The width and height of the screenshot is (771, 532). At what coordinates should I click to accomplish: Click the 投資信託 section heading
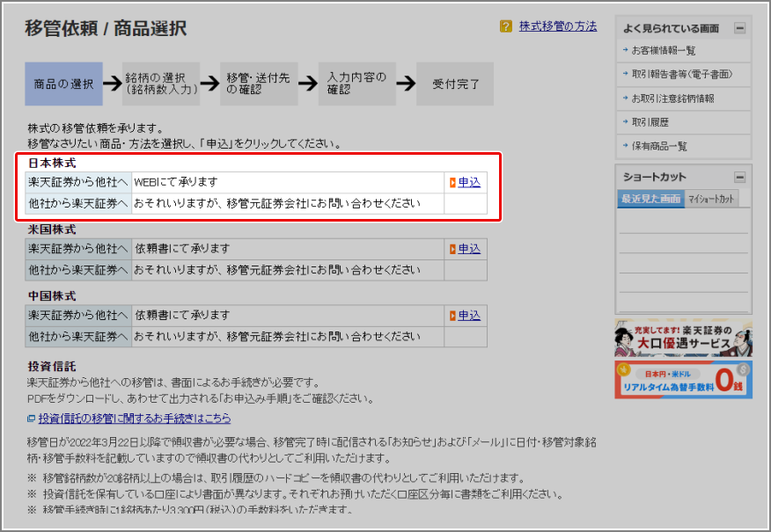(52, 367)
